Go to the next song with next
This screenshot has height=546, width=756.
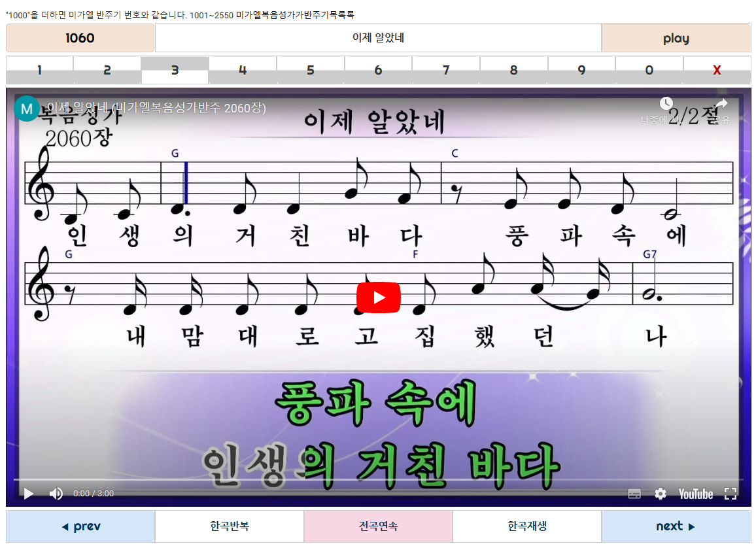tap(676, 526)
